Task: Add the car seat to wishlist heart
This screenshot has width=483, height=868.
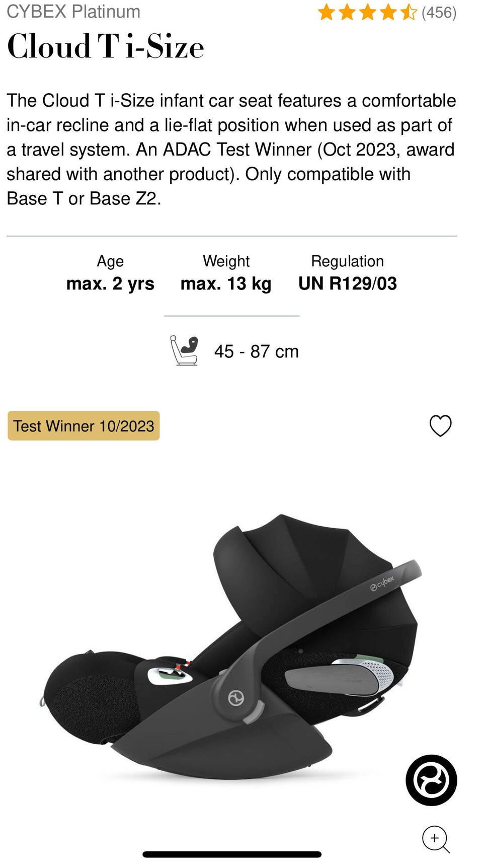Action: [440, 426]
